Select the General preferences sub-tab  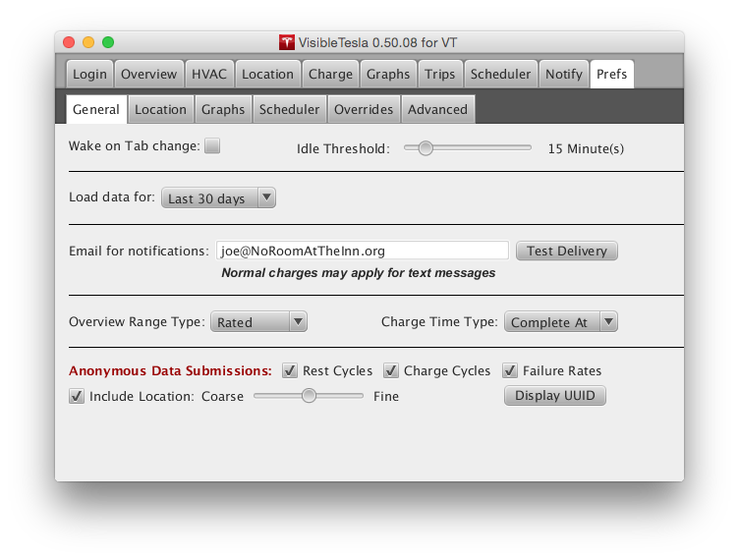pyautogui.click(x=96, y=110)
